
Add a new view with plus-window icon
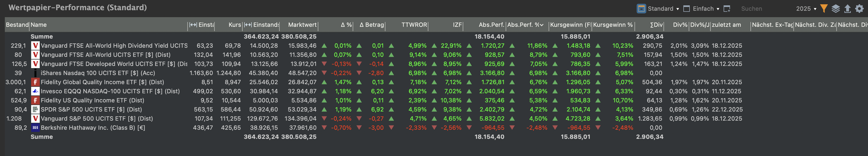pyautogui.click(x=727, y=9)
